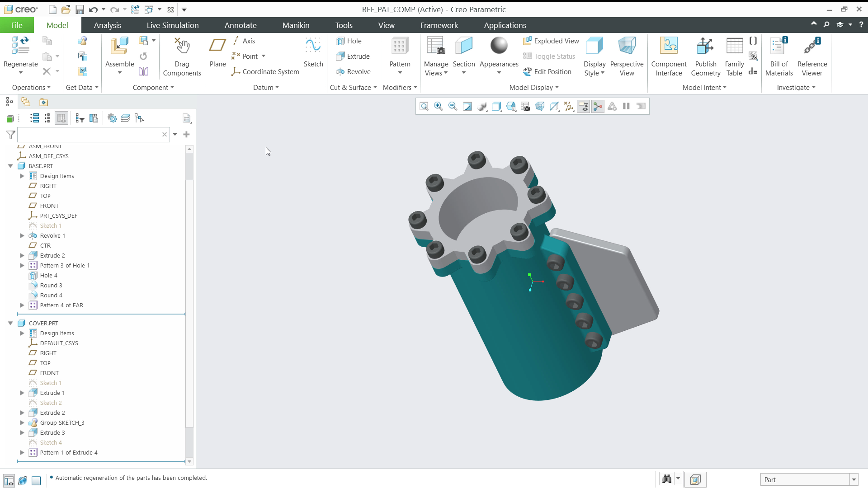Open the Family Table
This screenshot has width=868, height=488.
click(734, 56)
